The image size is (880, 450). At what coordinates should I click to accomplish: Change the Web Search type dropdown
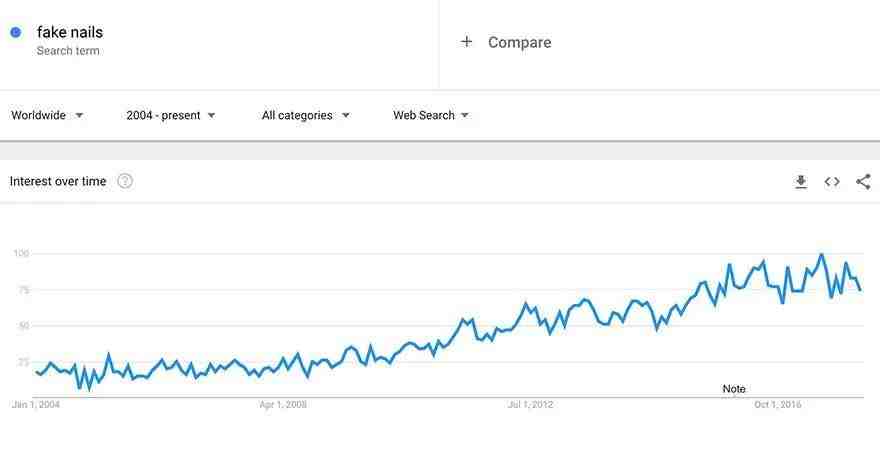pyautogui.click(x=430, y=115)
